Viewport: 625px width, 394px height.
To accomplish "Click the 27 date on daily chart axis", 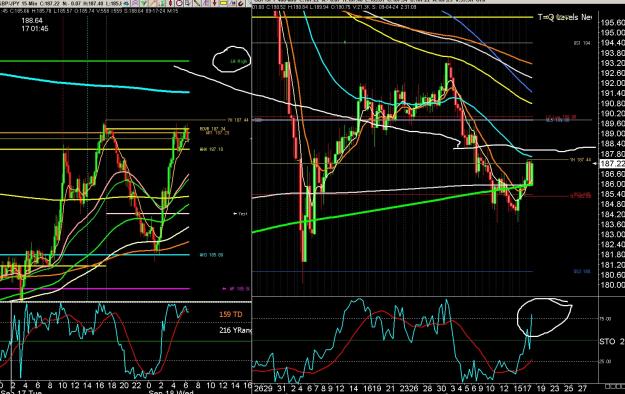I will point(582,388).
